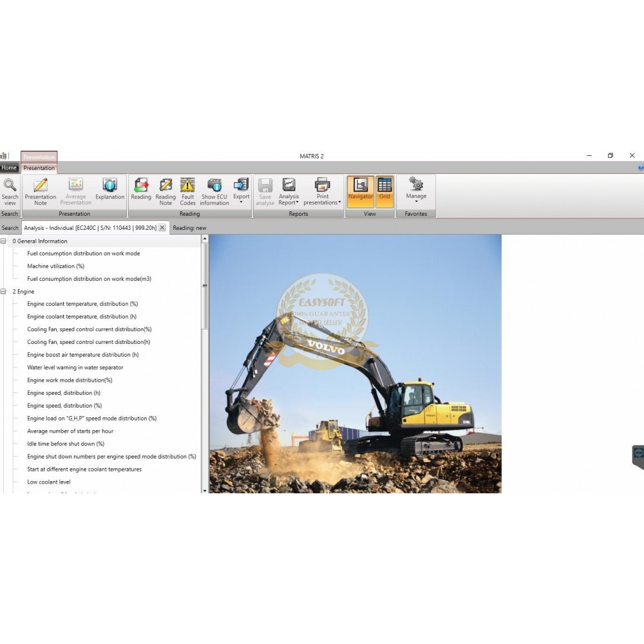The width and height of the screenshot is (644, 644).
Task: Select Water level warning in water separator
Action: coord(75,368)
